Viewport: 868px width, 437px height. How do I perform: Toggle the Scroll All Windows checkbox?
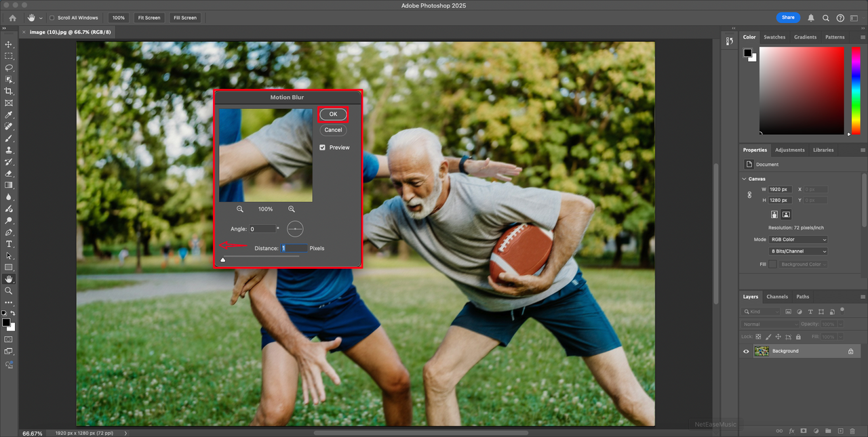52,18
